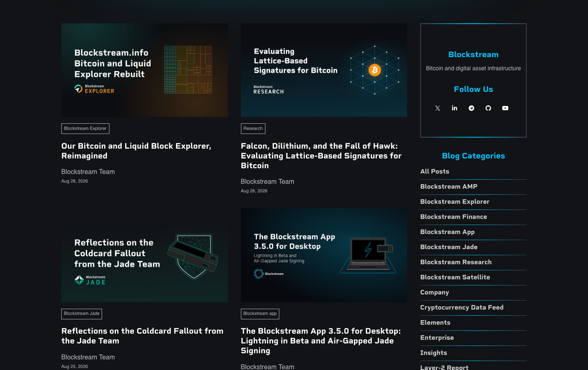588x370 pixels.
Task: Open the Blockstream App 3.5.0 thumbnail
Action: 324,255
